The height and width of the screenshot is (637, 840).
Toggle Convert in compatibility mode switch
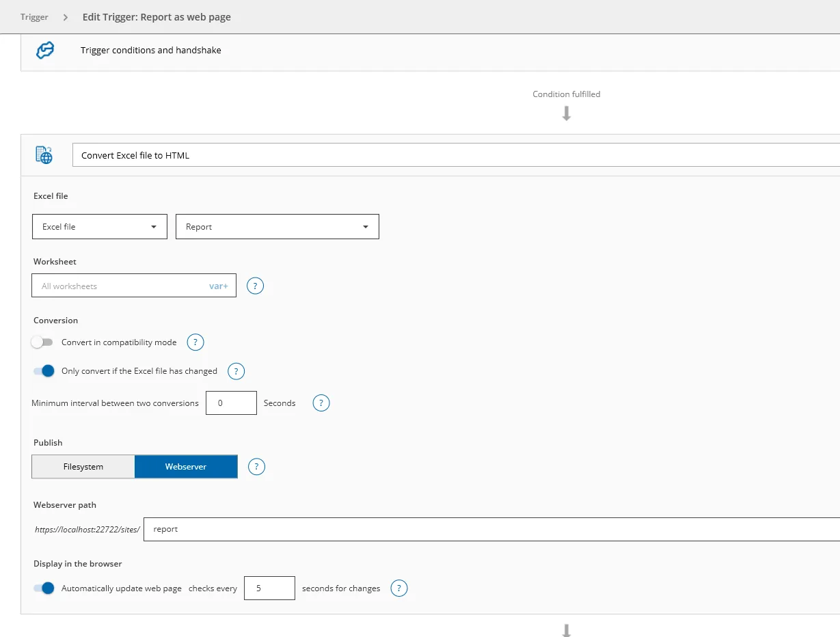pos(42,342)
